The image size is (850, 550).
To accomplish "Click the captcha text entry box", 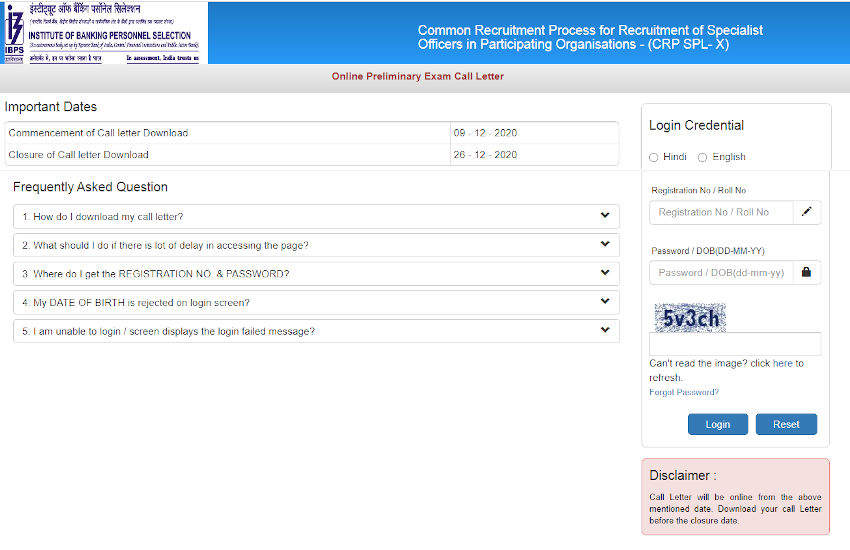I will [735, 344].
